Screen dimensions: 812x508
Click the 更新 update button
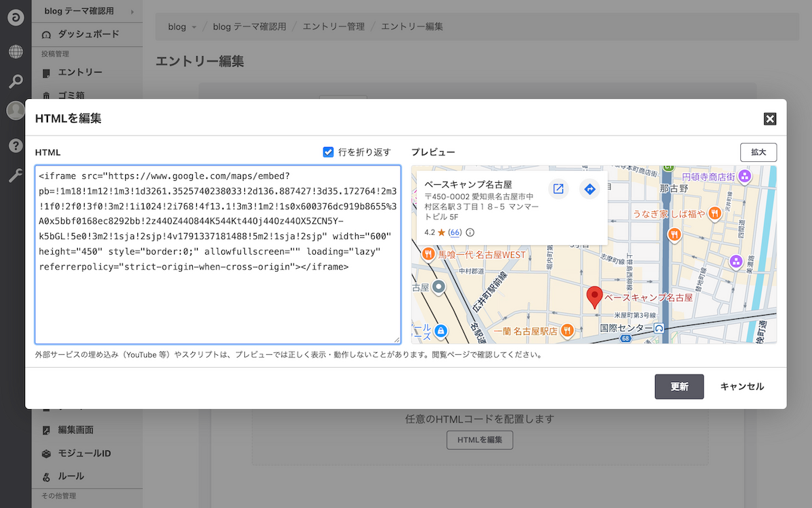(x=679, y=387)
